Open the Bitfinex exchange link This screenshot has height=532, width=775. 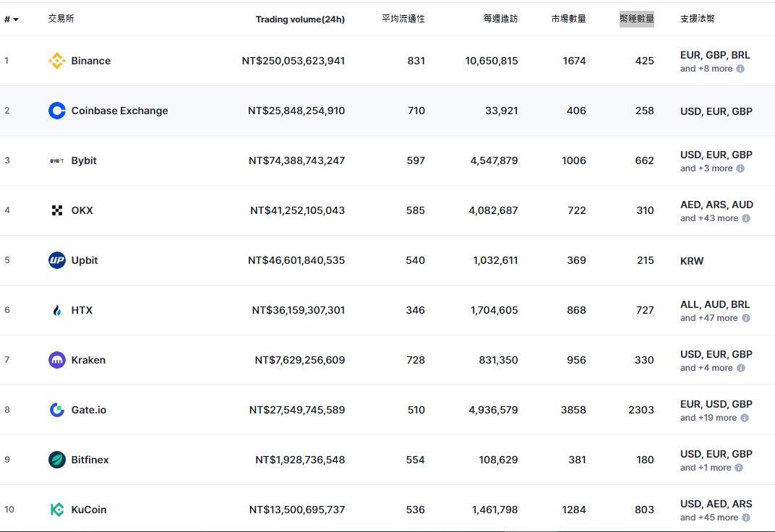[x=90, y=460]
